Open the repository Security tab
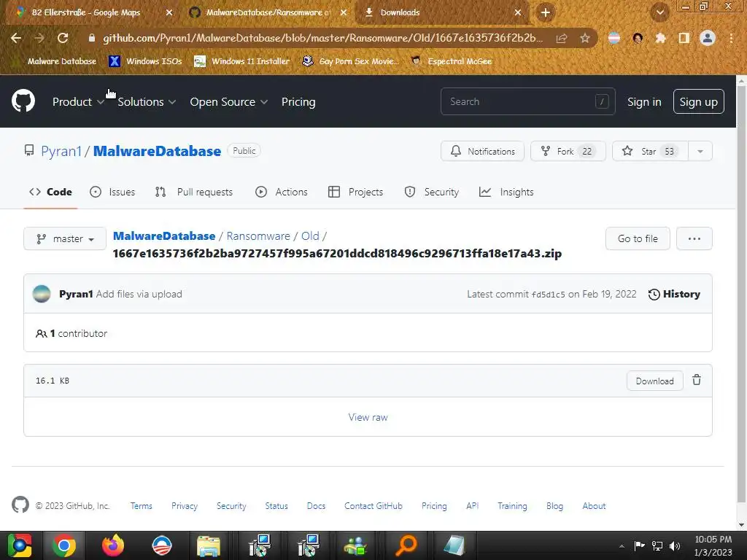Image resolution: width=747 pixels, height=560 pixels. [432, 192]
